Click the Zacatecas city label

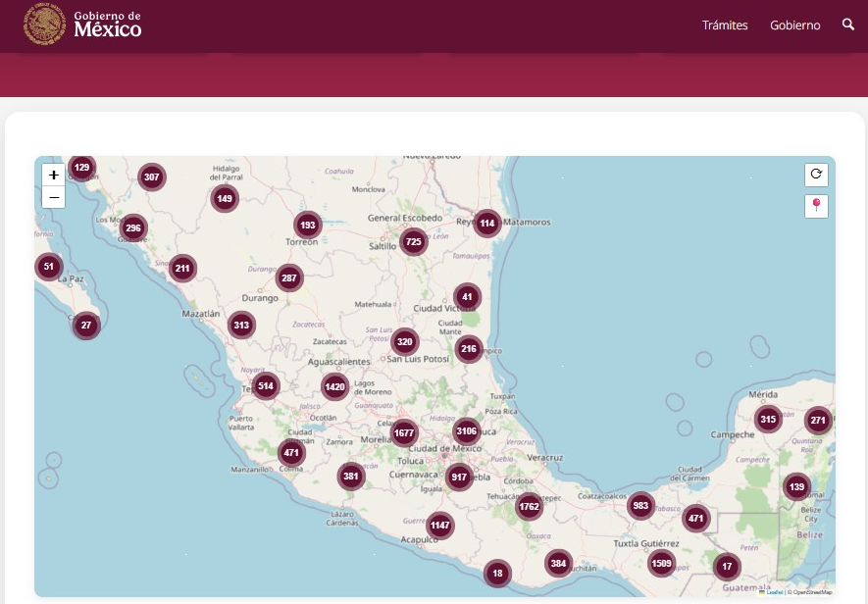point(330,341)
